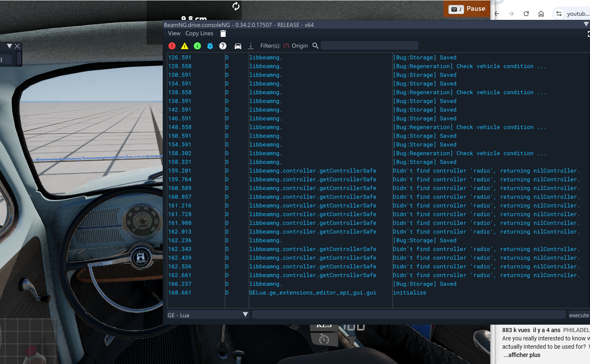The width and height of the screenshot is (590, 364).
Task: Open the View menu in console
Action: (x=174, y=34)
